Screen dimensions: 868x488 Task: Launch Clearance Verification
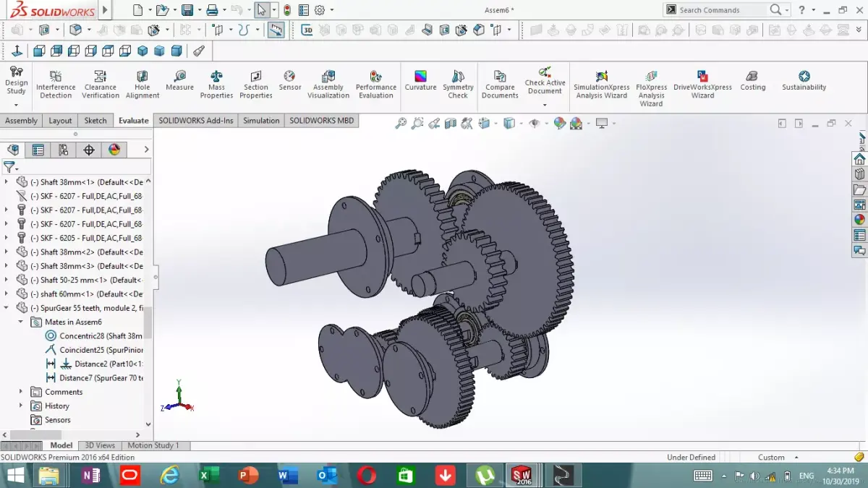click(x=101, y=85)
